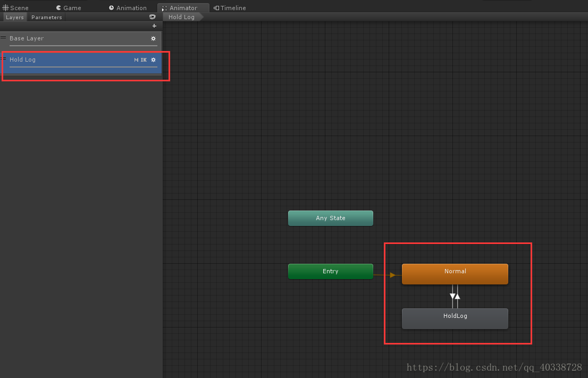
Task: Click the Base Layer weight slider
Action: [x=83, y=46]
